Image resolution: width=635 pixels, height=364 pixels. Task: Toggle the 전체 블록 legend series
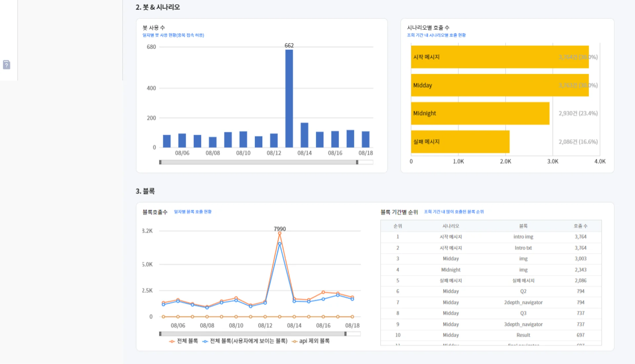point(184,341)
